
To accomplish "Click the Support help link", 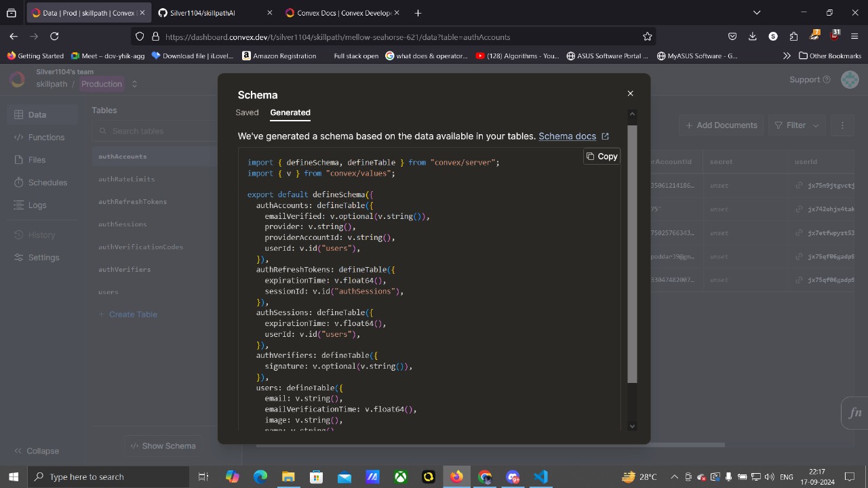I will (810, 80).
